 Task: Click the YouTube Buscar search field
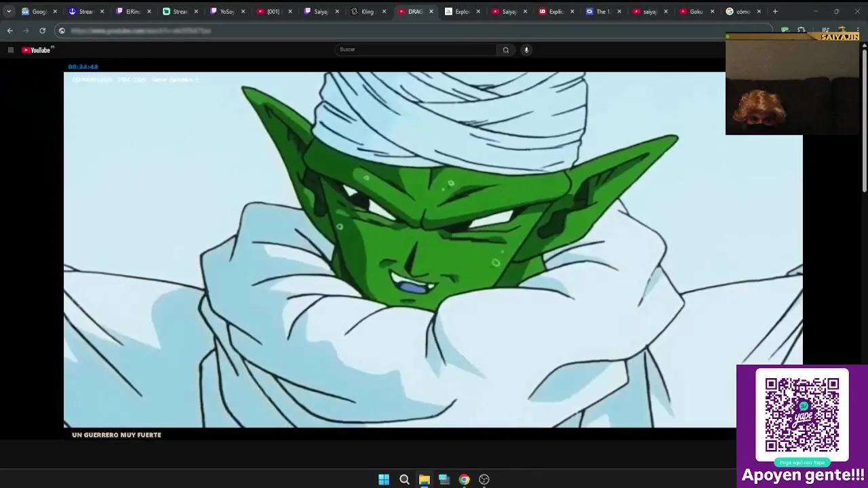(416, 49)
